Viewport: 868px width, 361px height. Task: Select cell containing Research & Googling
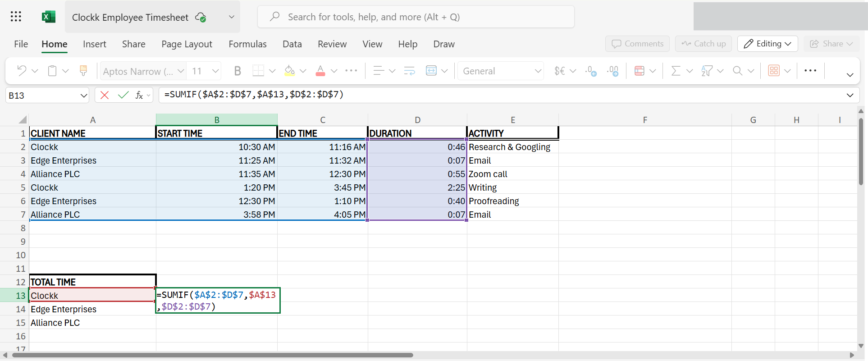pyautogui.click(x=513, y=147)
